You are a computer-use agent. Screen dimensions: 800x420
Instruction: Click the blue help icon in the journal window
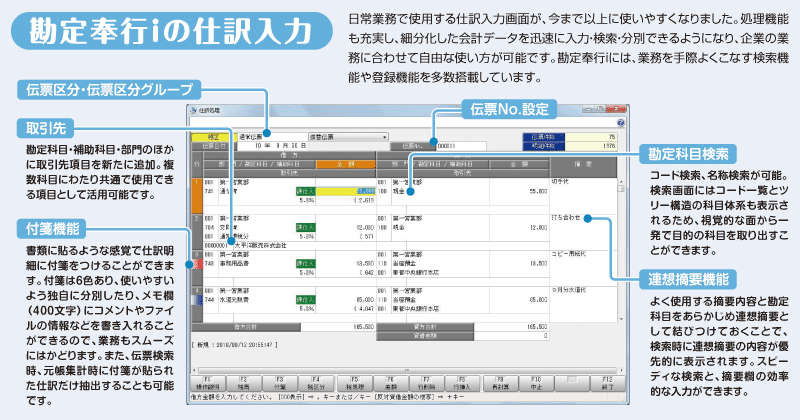pyautogui.click(x=621, y=123)
